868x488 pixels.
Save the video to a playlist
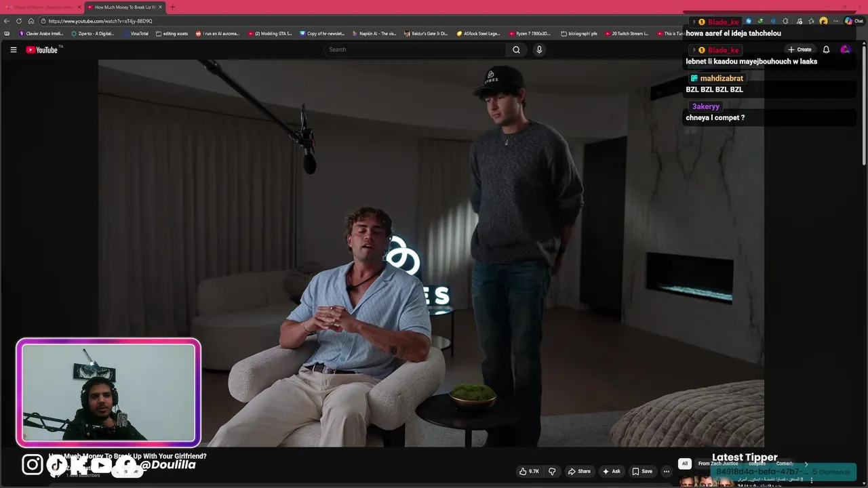642,471
